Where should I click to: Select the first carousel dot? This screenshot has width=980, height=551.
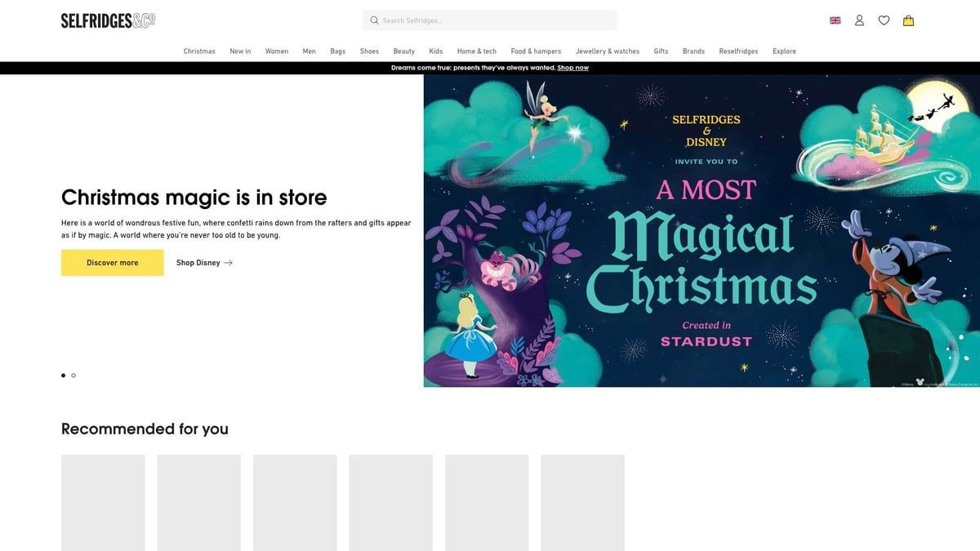[x=63, y=375]
